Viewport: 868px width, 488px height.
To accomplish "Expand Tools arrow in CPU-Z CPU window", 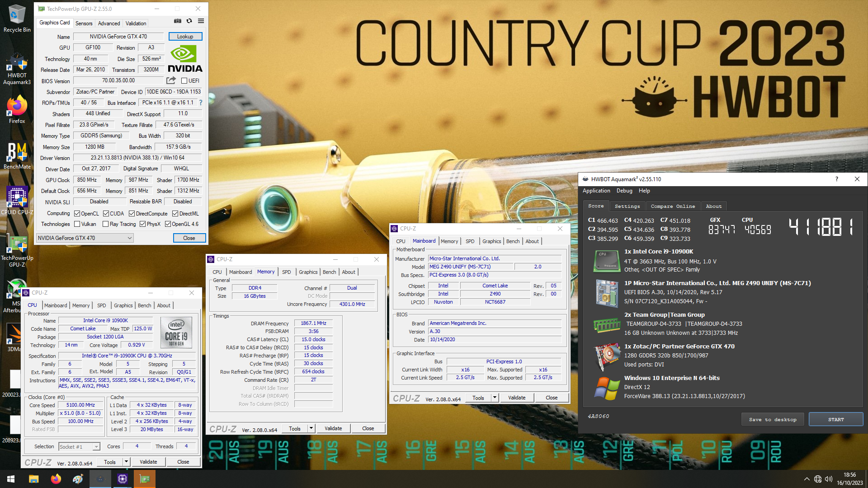I will coord(127,462).
